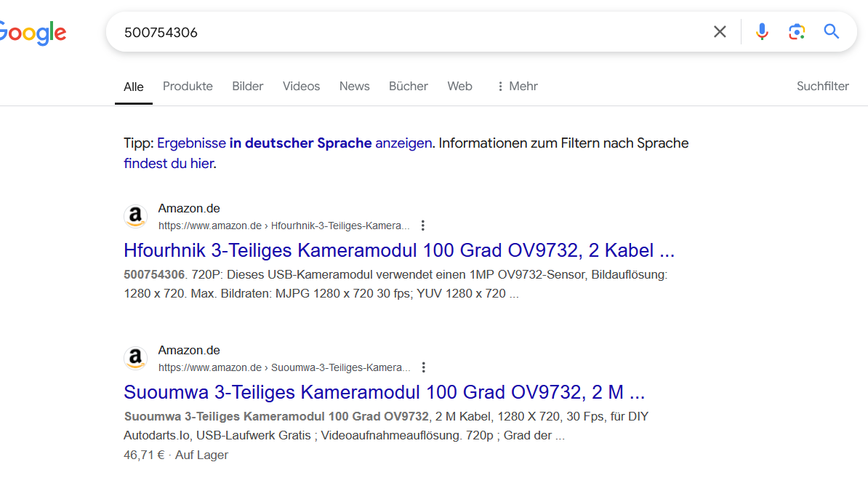
Task: Open the three-dot menu beside the Hfourhnik URL
Action: 423,226
